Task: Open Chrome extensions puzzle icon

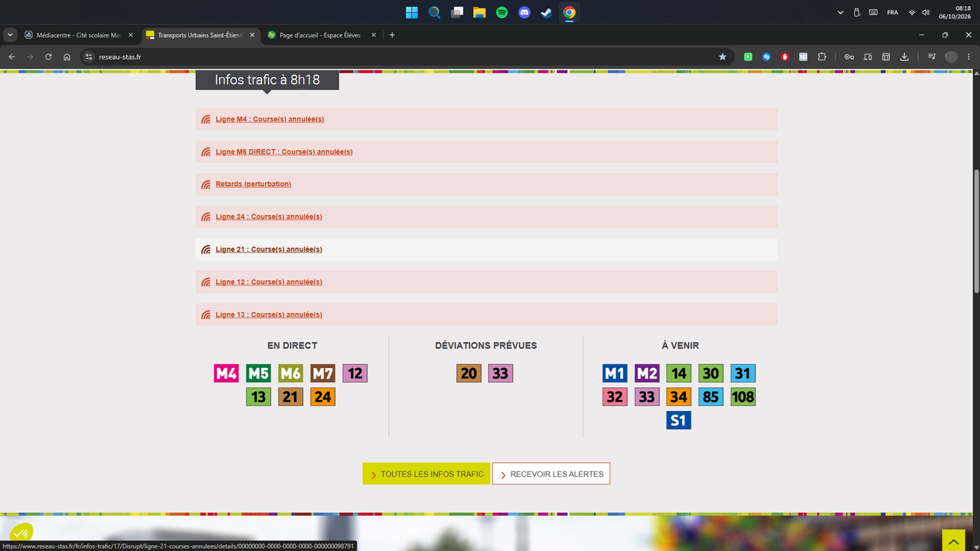Action: pos(822,57)
